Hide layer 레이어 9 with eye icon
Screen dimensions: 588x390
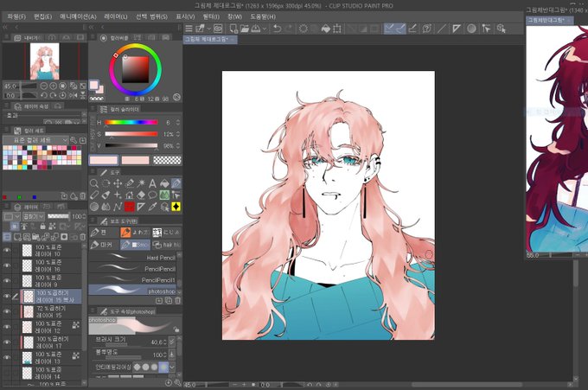click(x=7, y=281)
